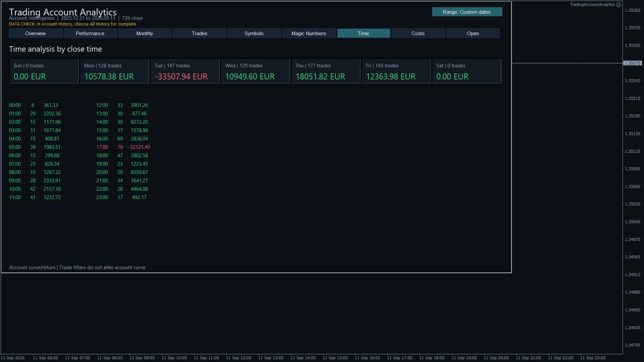Viewport: 644px width, 362px height.
Task: Click the 1.35275 current price label
Action: click(633, 63)
